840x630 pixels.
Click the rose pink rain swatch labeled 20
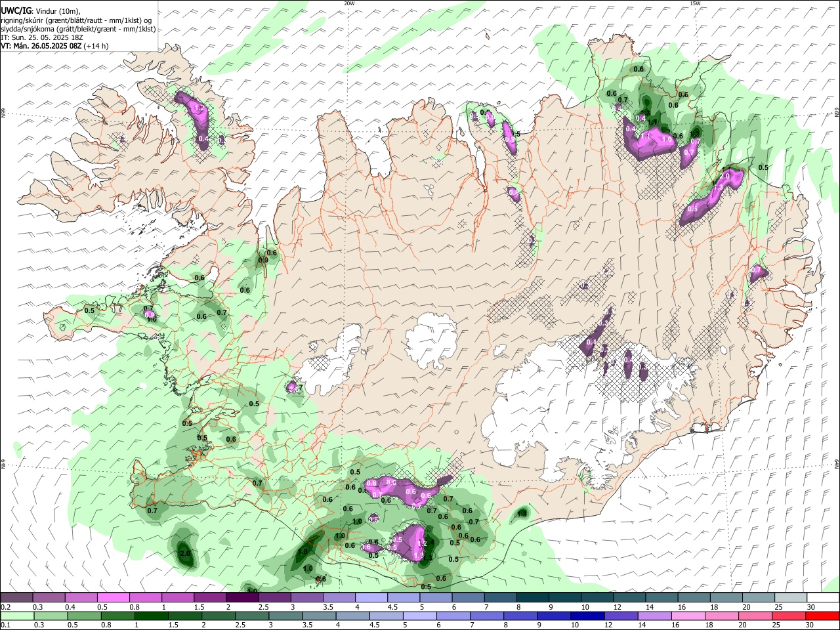coord(756,616)
